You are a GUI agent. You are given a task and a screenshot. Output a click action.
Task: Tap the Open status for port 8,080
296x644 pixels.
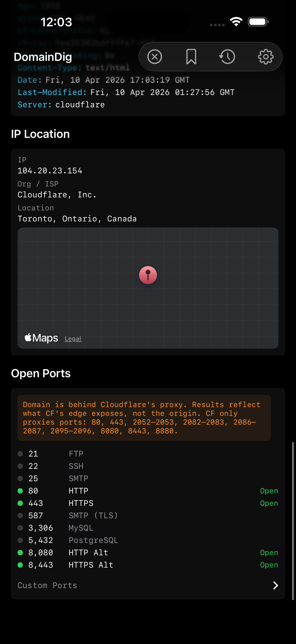(269, 553)
